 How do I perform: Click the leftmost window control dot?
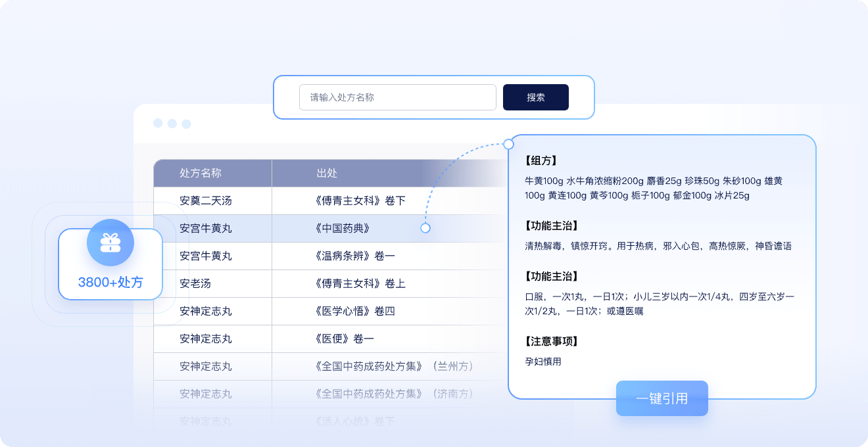tap(158, 124)
